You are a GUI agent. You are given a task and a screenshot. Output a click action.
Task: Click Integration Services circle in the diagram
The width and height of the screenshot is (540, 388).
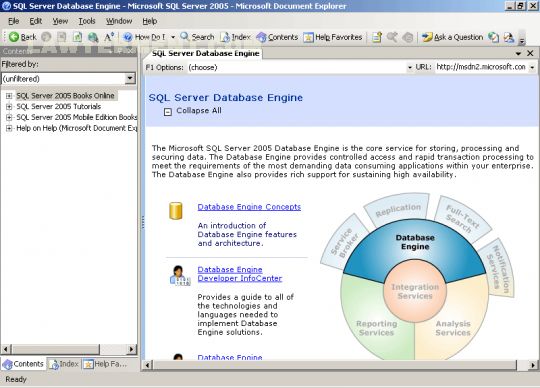click(x=415, y=291)
